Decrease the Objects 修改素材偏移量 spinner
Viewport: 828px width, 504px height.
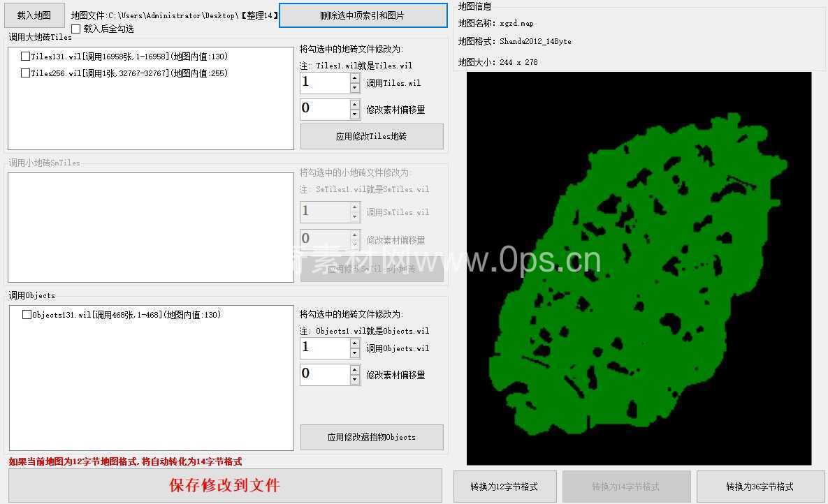pyautogui.click(x=355, y=380)
